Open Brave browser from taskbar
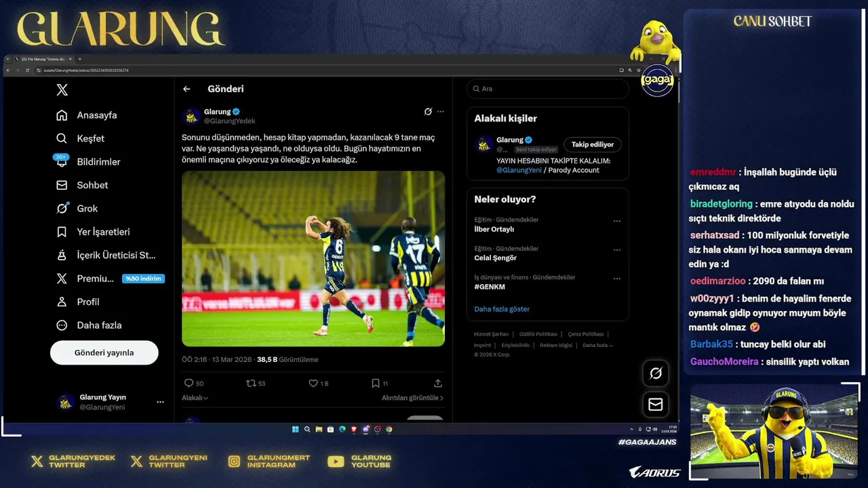This screenshot has width=868, height=488. 354,429
